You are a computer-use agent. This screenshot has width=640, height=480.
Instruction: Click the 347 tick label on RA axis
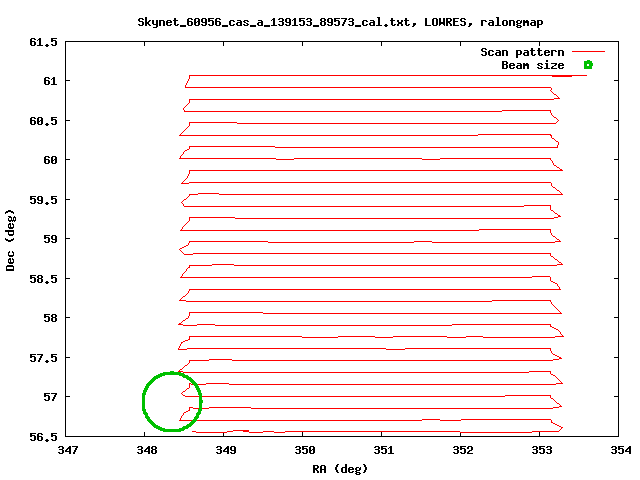(x=68, y=451)
